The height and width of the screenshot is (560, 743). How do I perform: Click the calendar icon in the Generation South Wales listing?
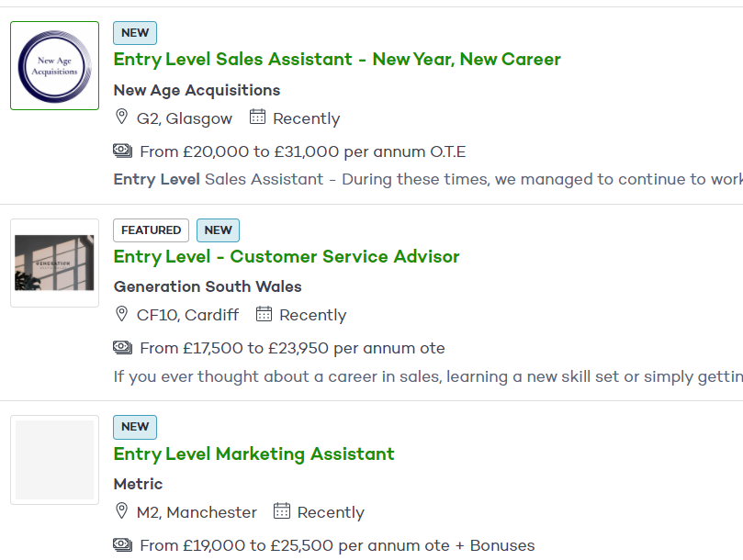pyautogui.click(x=264, y=314)
